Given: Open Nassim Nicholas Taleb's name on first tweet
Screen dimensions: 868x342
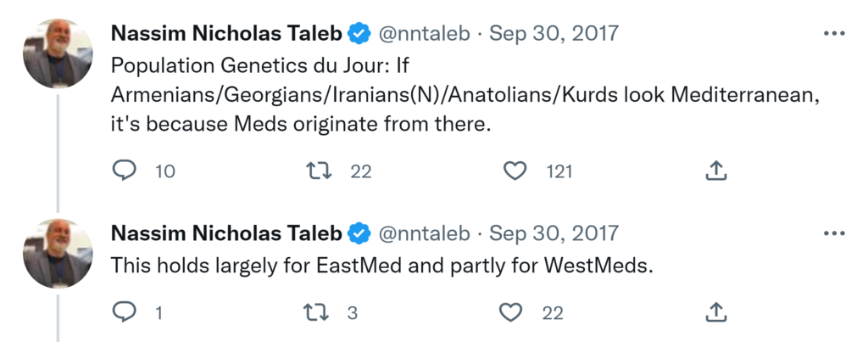Looking at the screenshot, I should 226,34.
